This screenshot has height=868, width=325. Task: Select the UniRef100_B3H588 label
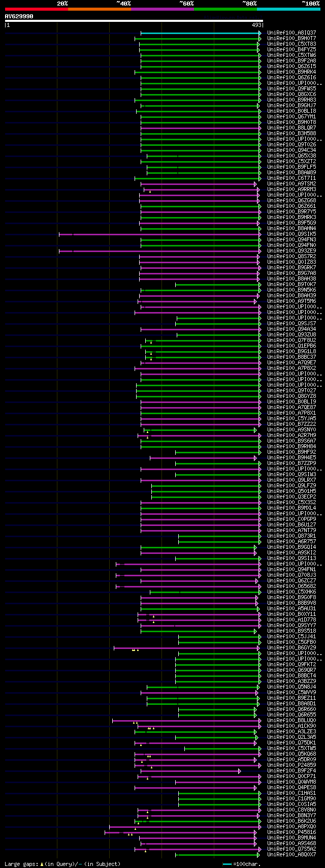(291, 134)
